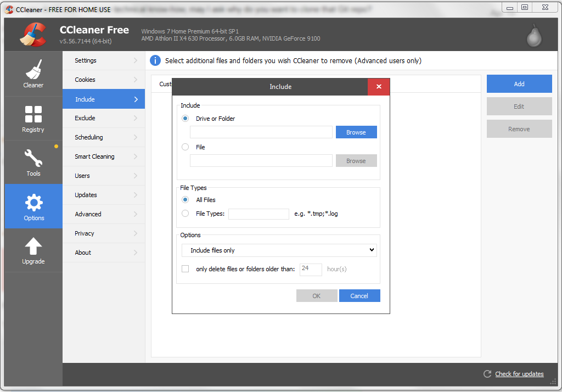Click the hours value field showing 24
Viewport: 562px width, 392px height.
(x=311, y=270)
